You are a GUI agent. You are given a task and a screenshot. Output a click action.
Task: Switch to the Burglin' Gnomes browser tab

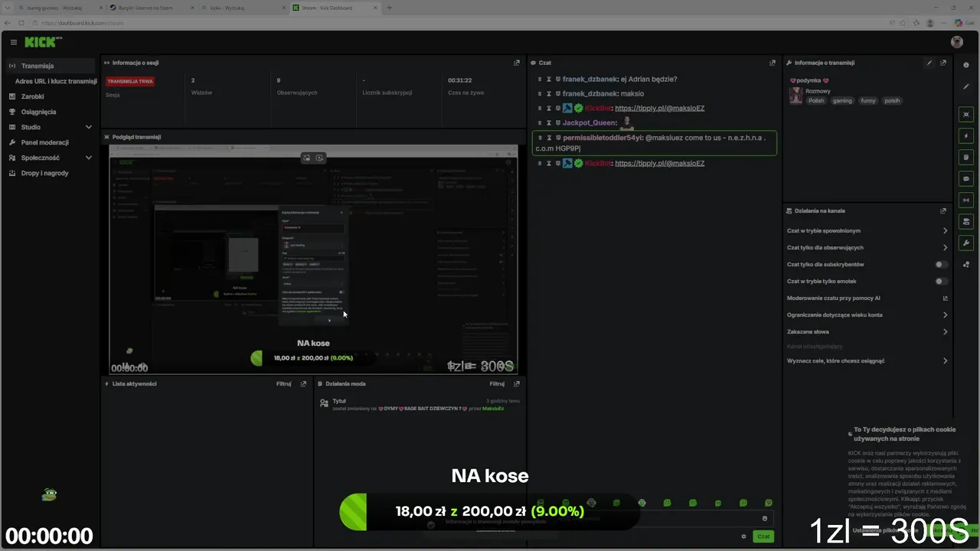(150, 8)
